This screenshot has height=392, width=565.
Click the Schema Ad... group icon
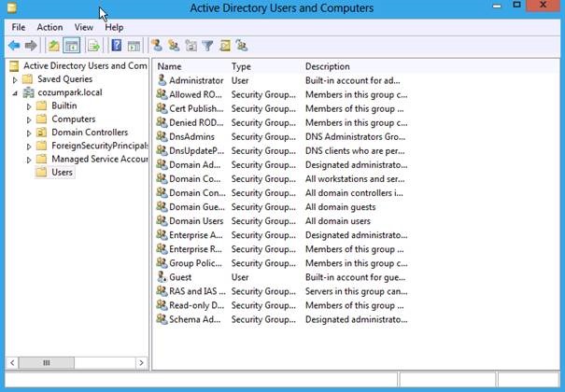point(162,319)
